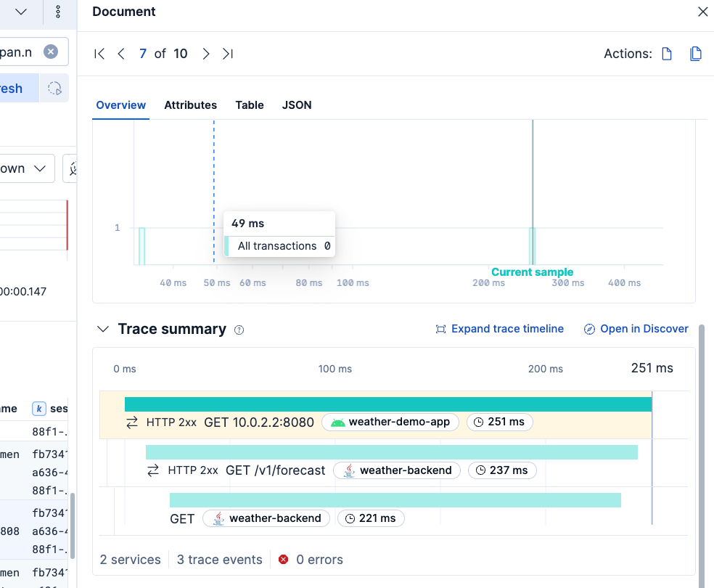Viewport: 714px width, 588px height.
Task: Click the Android icon in weather-demo-app badge
Action: click(338, 423)
